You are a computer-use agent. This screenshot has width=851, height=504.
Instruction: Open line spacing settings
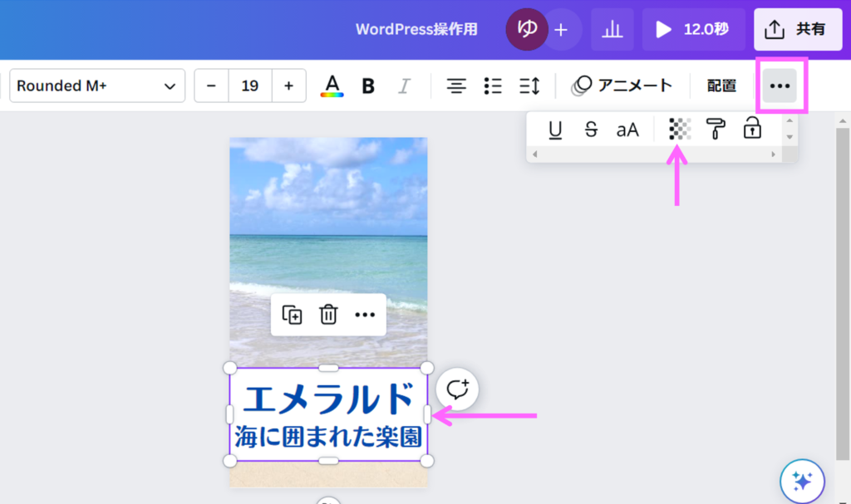529,86
